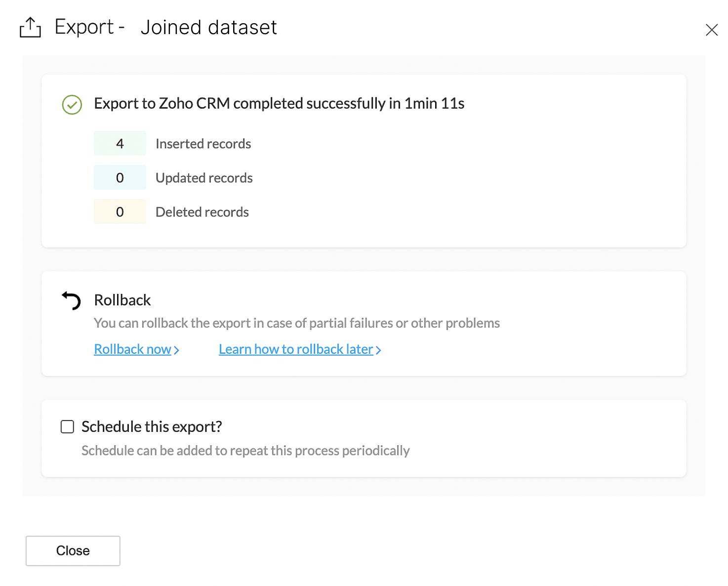The height and width of the screenshot is (586, 728).
Task: Click the Rollback section heading
Action: point(122,300)
